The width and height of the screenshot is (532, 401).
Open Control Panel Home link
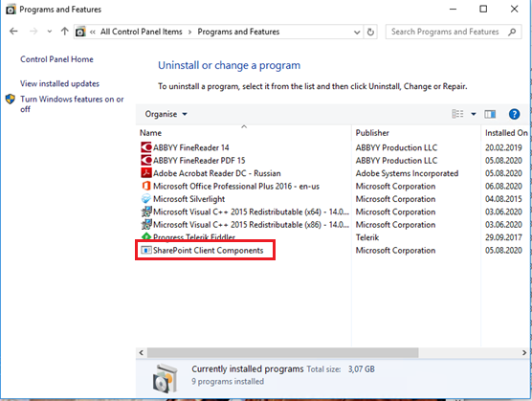[56, 59]
